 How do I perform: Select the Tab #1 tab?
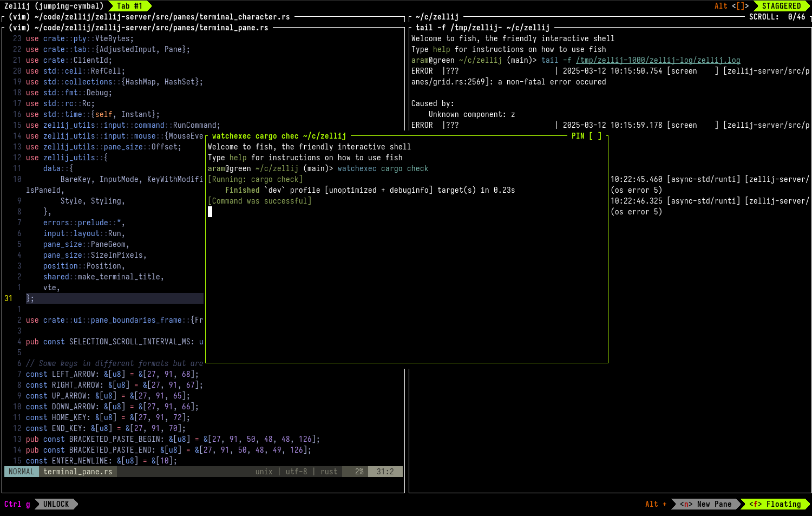[129, 6]
